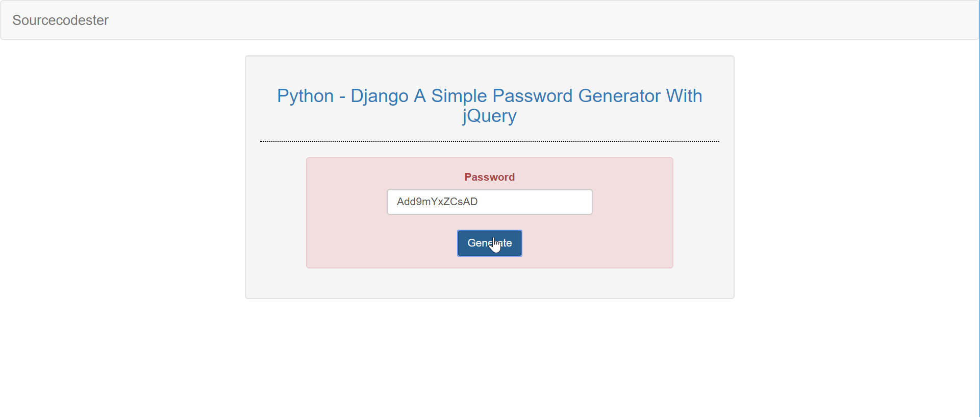Viewport: 980px width, 417px height.
Task: Click the word Django in the heading
Action: 379,96
